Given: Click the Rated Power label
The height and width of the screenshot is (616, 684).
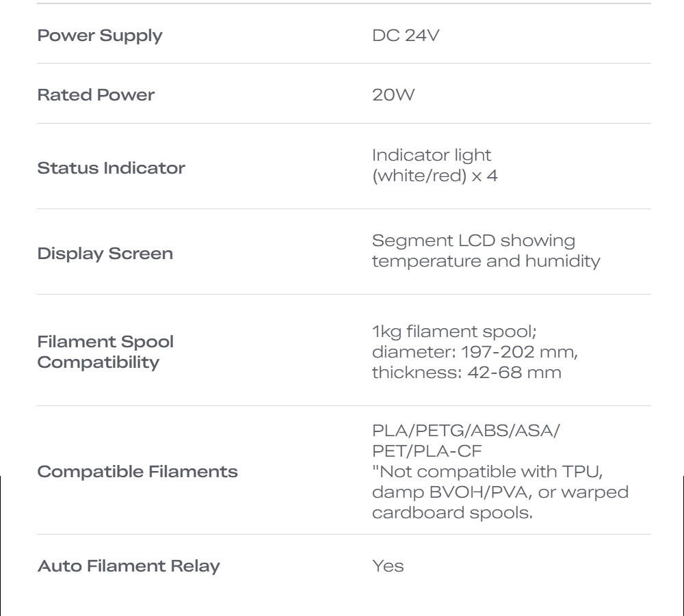Looking at the screenshot, I should pyautogui.click(x=96, y=95).
